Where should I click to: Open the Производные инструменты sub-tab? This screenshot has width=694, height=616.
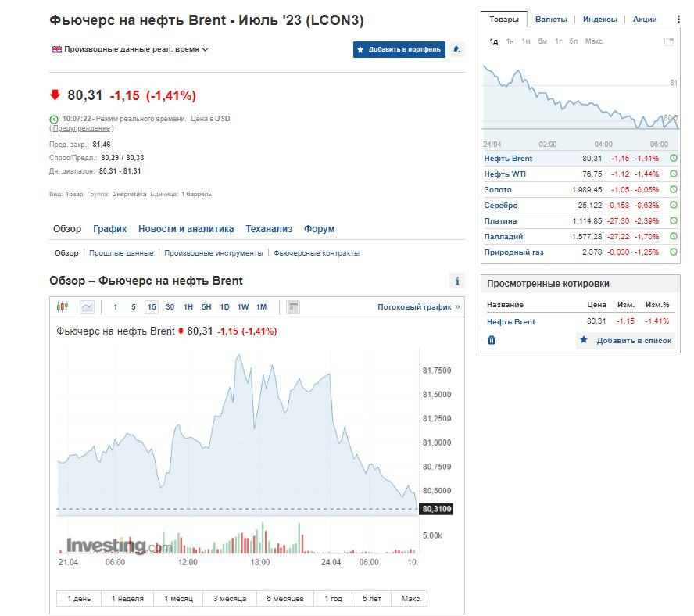[x=213, y=252]
